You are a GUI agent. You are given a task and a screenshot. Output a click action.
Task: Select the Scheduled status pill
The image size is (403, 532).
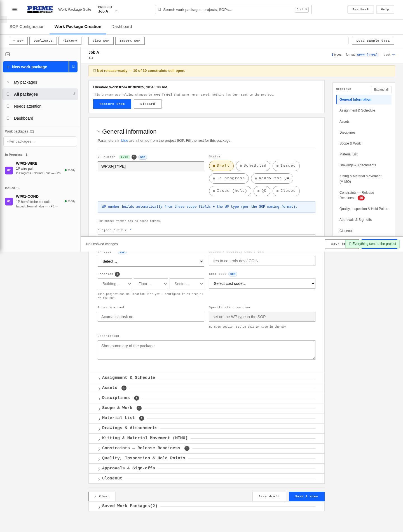253,166
